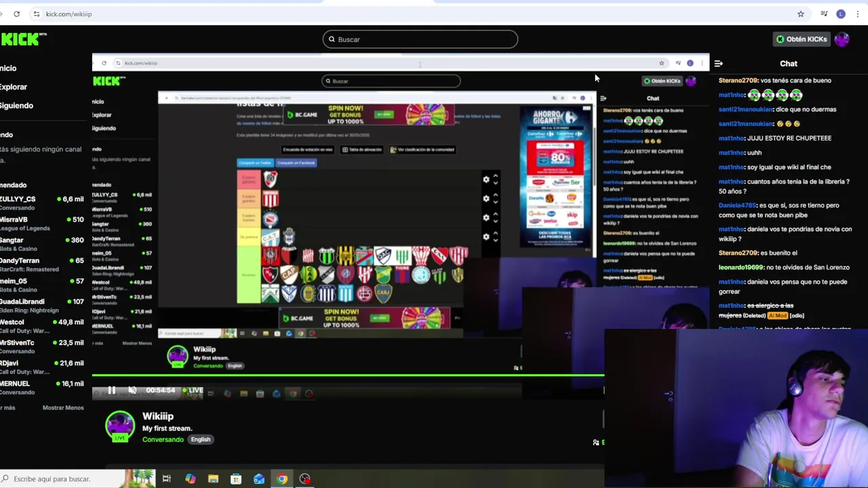Open ZULLYY_CS recommended channel

[42, 203]
